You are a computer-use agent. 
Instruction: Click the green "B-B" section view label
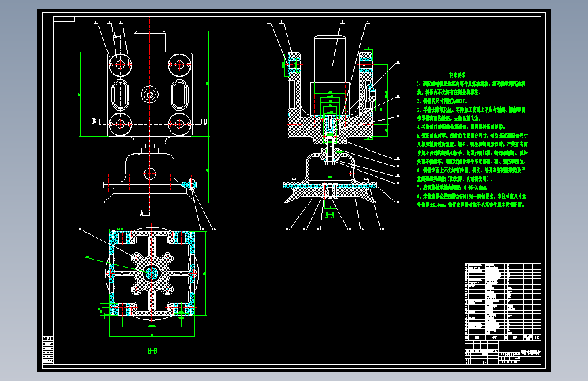point(152,351)
